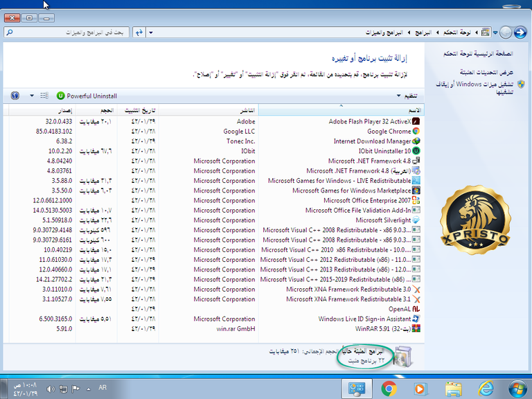Select Microsoft Visual C++ 2013 Redistributable row
532x399 pixels.
(x=215, y=269)
